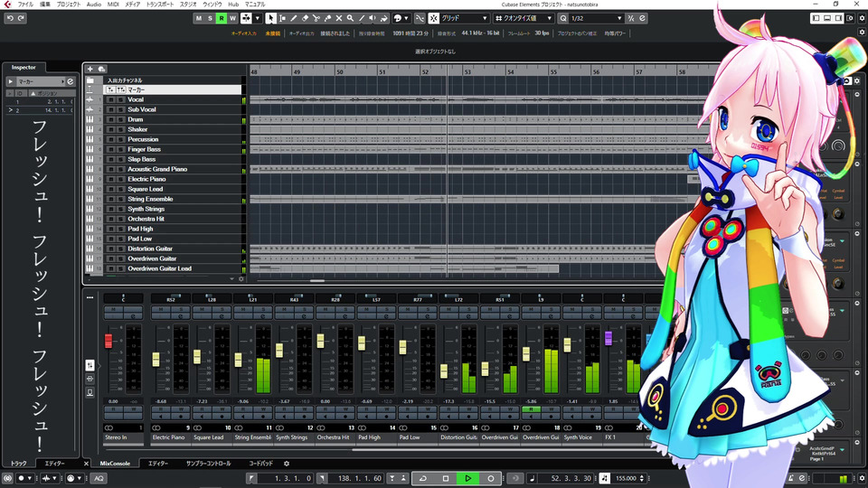The height and width of the screenshot is (488, 868).
Task: Select the Mute X tool
Action: [x=339, y=18]
